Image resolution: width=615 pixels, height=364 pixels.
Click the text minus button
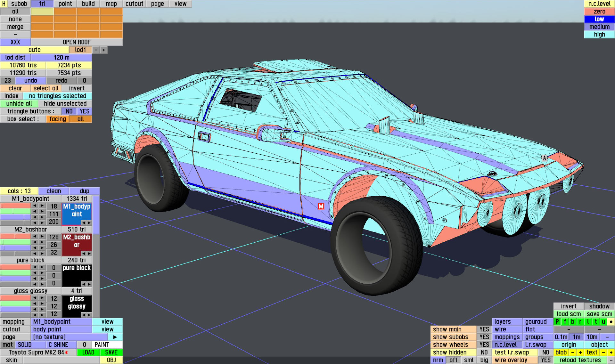(603, 352)
